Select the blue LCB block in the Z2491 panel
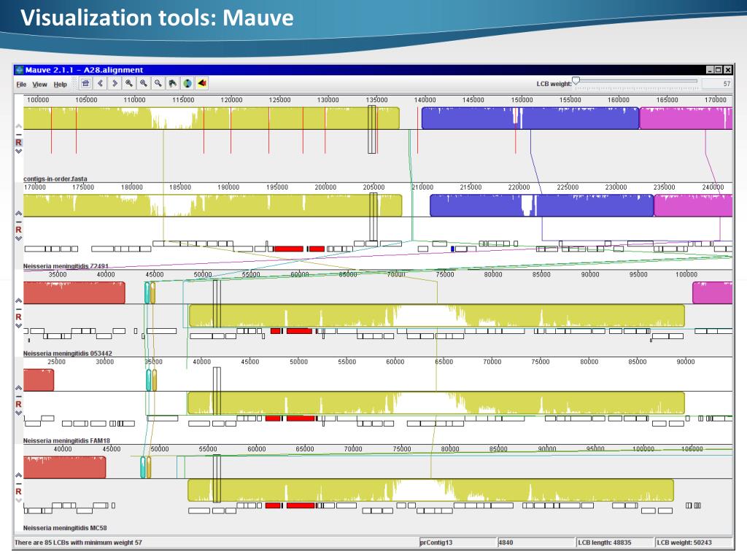 [x=542, y=205]
